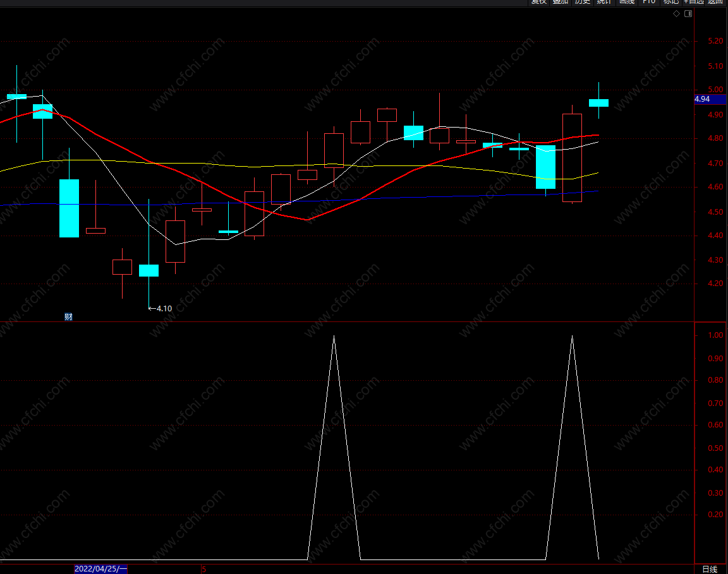This screenshot has width=728, height=574.
Task: Click the red month marker 5 on time axis
Action: pyautogui.click(x=204, y=570)
